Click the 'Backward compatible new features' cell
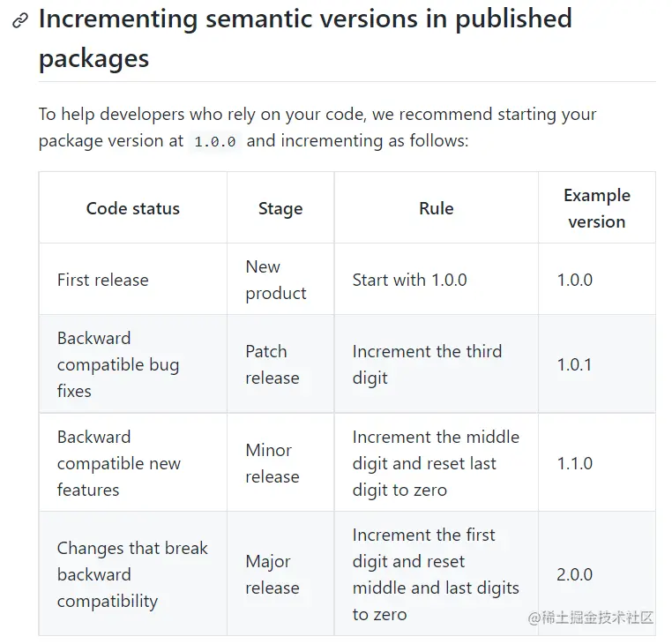The width and height of the screenshot is (672, 644). [x=133, y=462]
